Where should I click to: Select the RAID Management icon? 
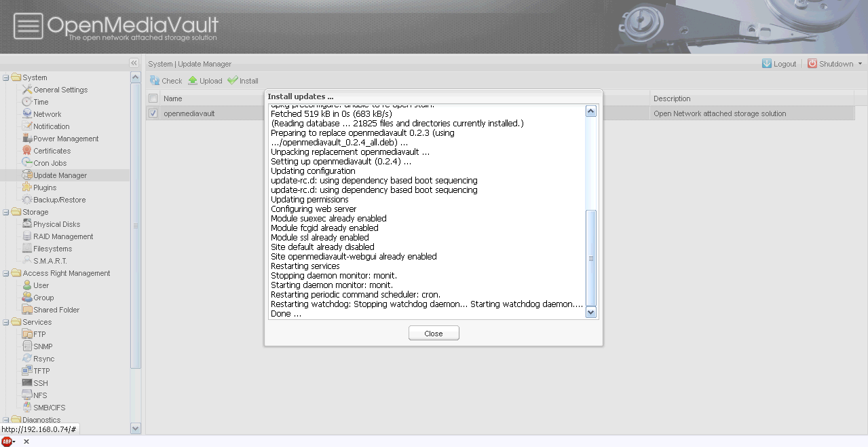click(27, 236)
